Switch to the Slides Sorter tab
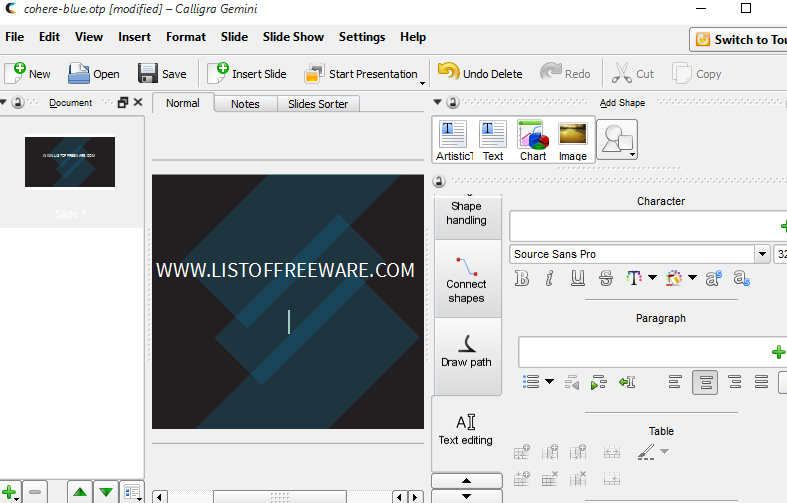 coord(318,104)
